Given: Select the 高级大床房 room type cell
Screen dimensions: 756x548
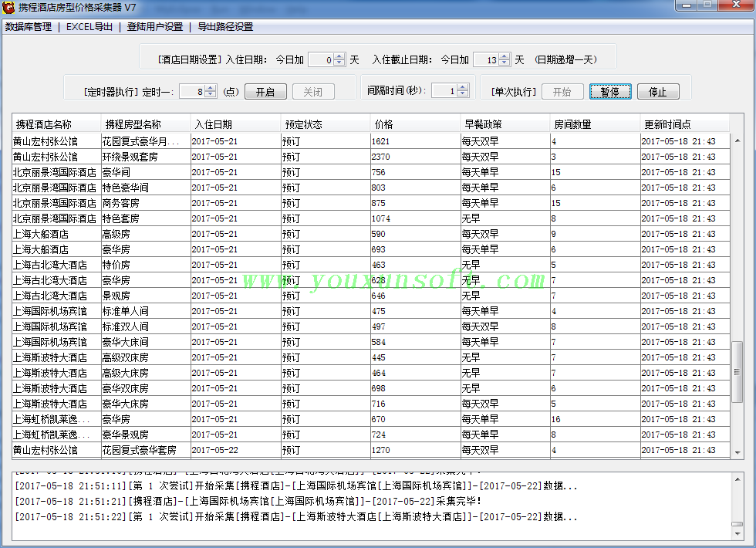Looking at the screenshot, I should pos(146,373).
